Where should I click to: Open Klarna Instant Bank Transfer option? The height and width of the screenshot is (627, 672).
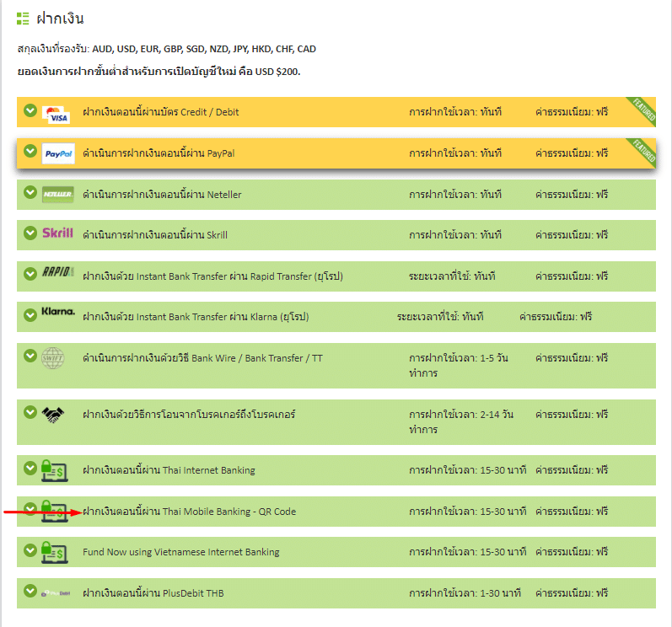(x=196, y=317)
